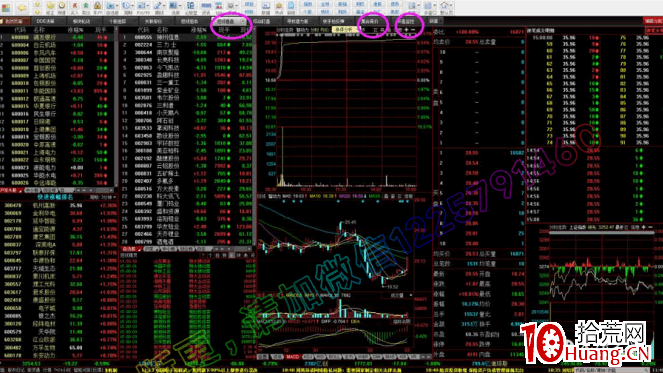Select ranking row 杭州高新 300478
Image resolution: width=663 pixels, height=373 pixels.
coord(59,206)
